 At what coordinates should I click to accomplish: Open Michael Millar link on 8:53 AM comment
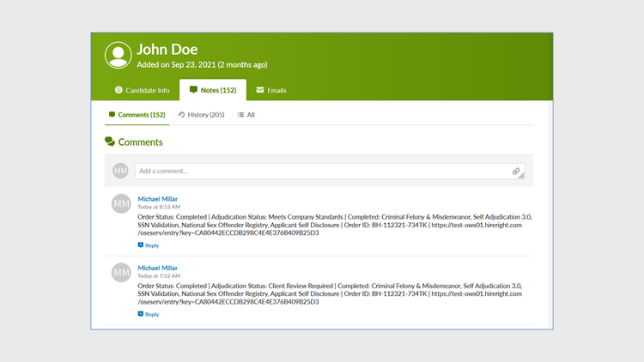point(157,199)
